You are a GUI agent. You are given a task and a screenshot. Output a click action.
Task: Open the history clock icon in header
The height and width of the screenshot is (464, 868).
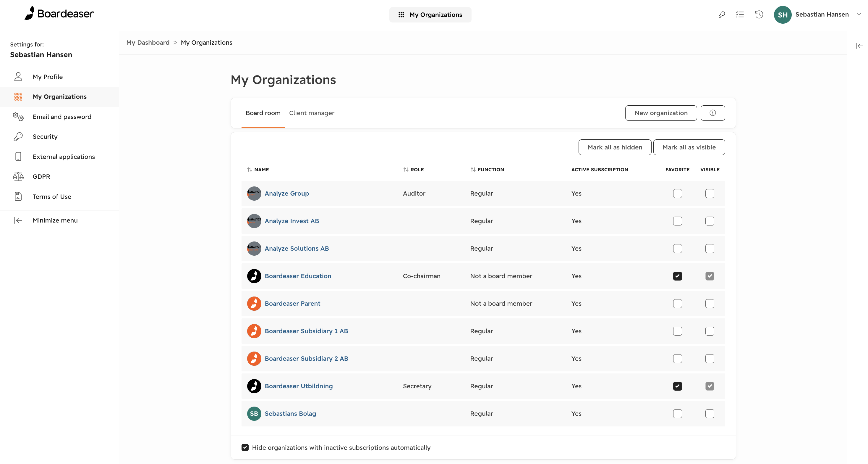click(x=759, y=14)
